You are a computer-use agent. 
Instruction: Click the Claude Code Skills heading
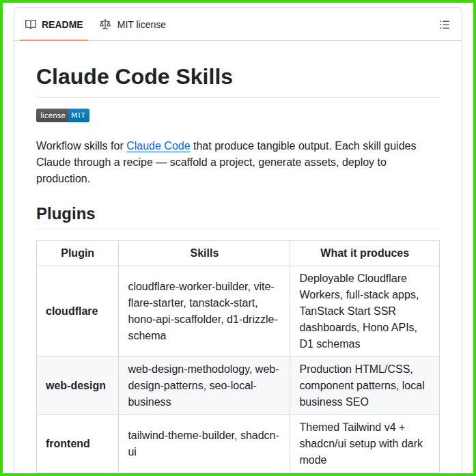click(135, 76)
